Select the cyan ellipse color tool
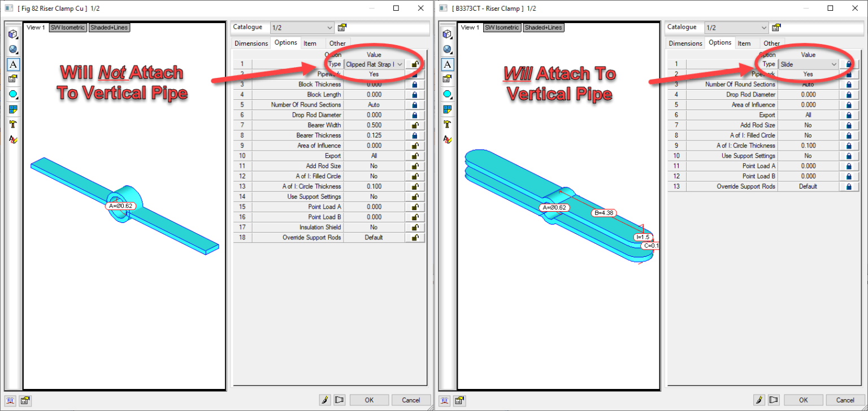The height and width of the screenshot is (411, 868). (x=12, y=94)
